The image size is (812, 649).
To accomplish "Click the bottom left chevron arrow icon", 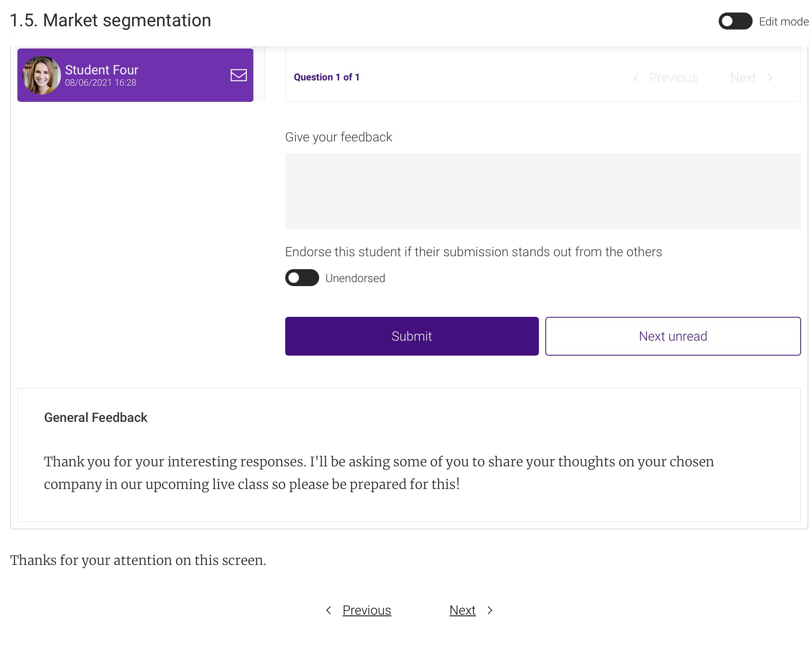I will click(329, 610).
